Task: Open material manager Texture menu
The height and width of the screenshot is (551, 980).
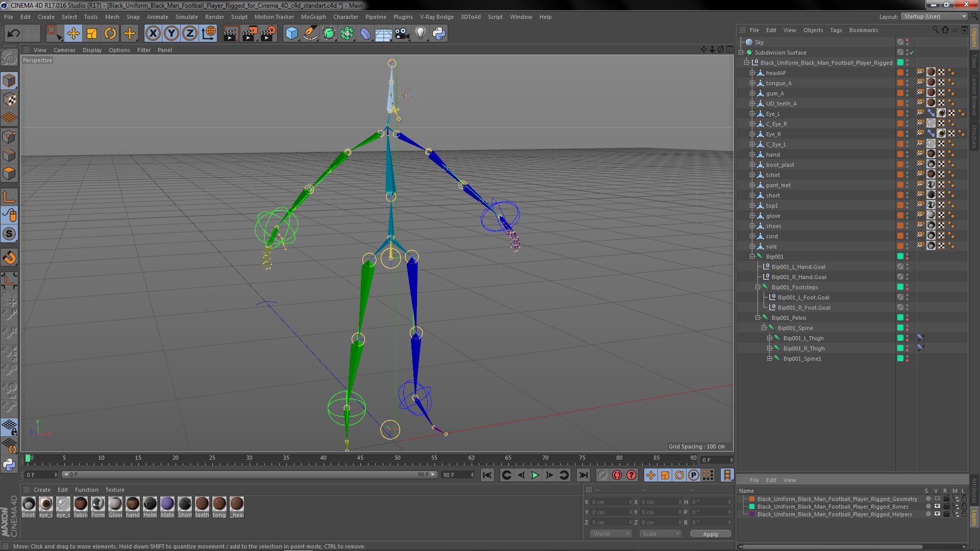Action: point(115,490)
